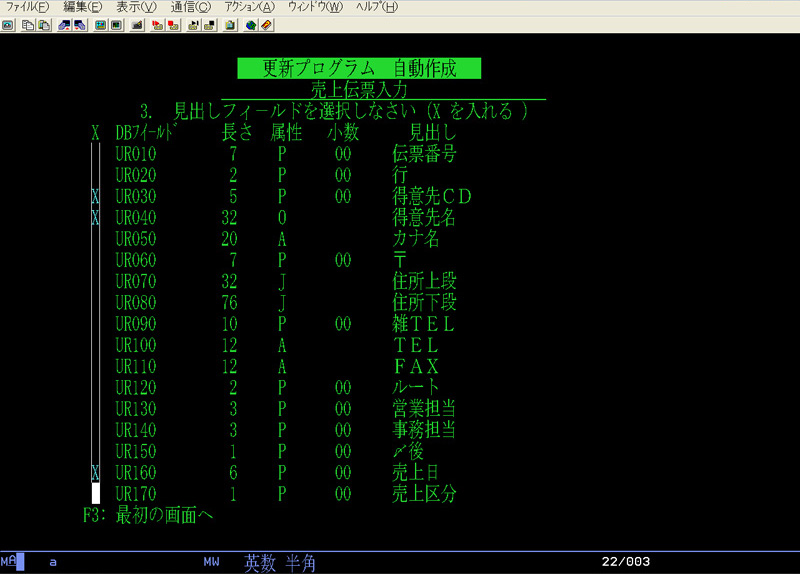Click the X mark on UR160 売上日
The image size is (800, 574).
coord(95,473)
